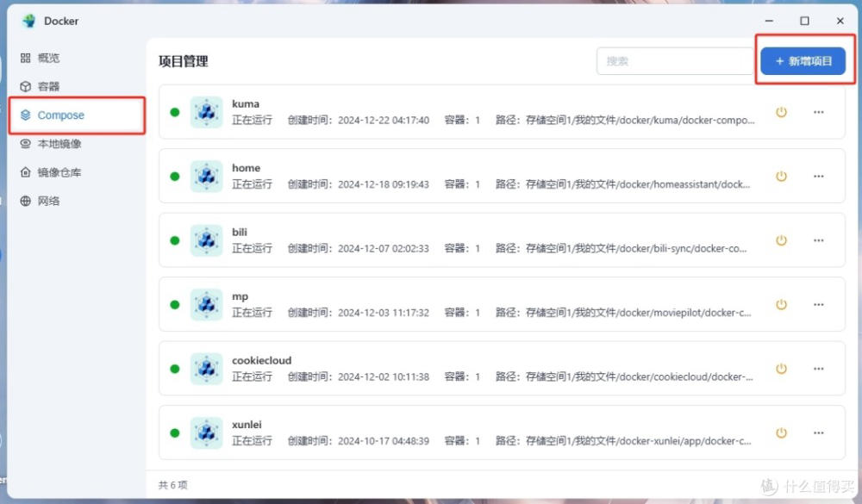The height and width of the screenshot is (504, 862).
Task: Click the 项目管理 page heading
Action: [183, 61]
